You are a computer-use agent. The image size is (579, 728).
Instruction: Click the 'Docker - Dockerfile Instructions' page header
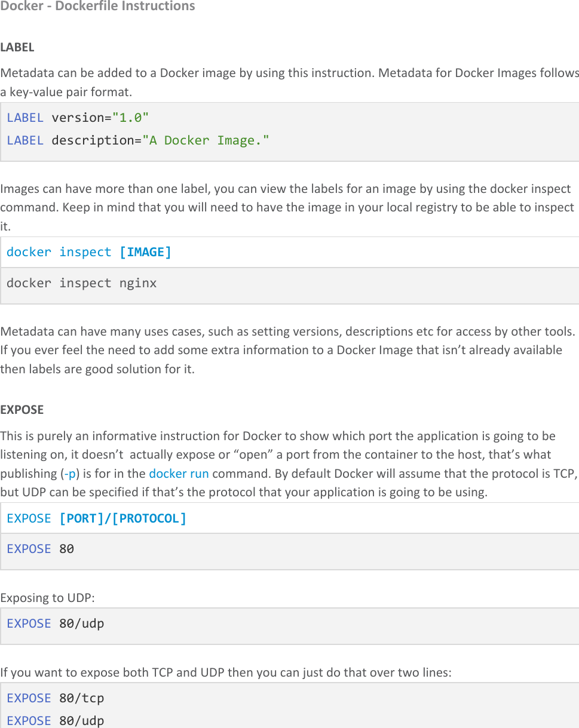click(97, 7)
